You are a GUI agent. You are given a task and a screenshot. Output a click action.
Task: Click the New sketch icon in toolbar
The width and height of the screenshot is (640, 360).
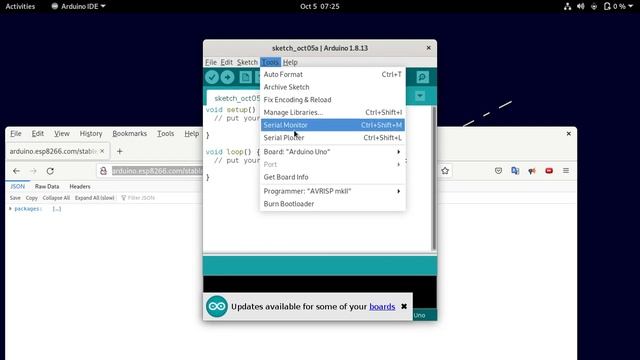[245, 77]
